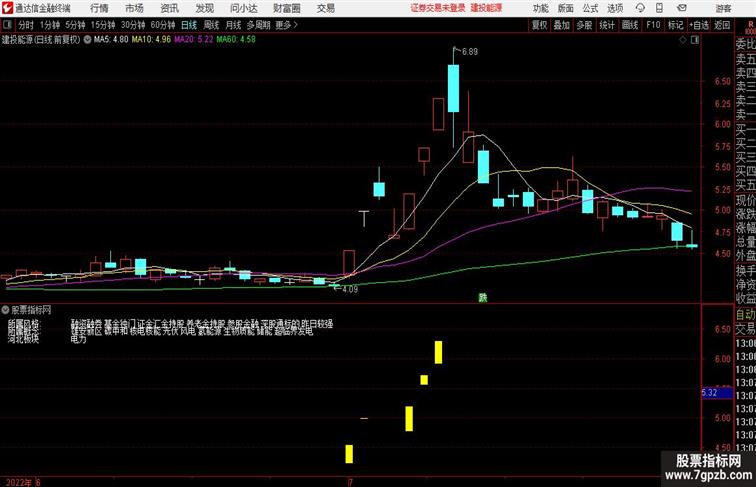Select the 日线 daily period
This screenshot has width=756, height=487.
(x=189, y=25)
